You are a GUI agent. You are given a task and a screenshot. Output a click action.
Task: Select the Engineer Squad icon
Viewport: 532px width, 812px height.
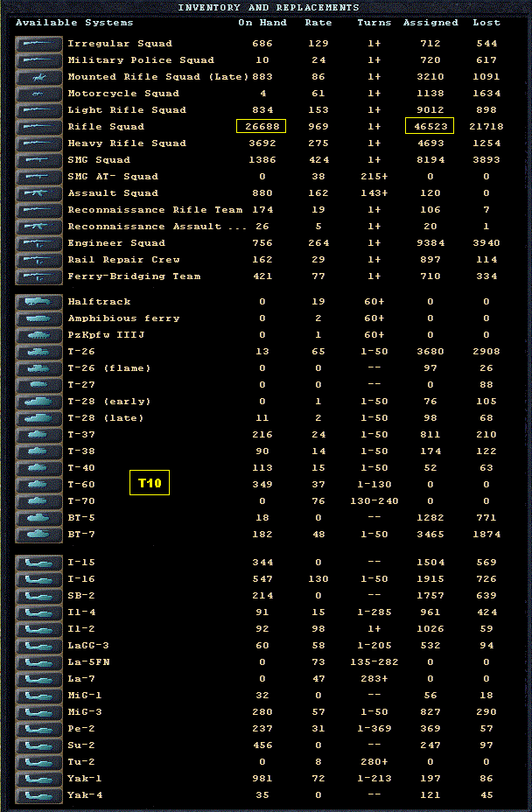click(38, 243)
